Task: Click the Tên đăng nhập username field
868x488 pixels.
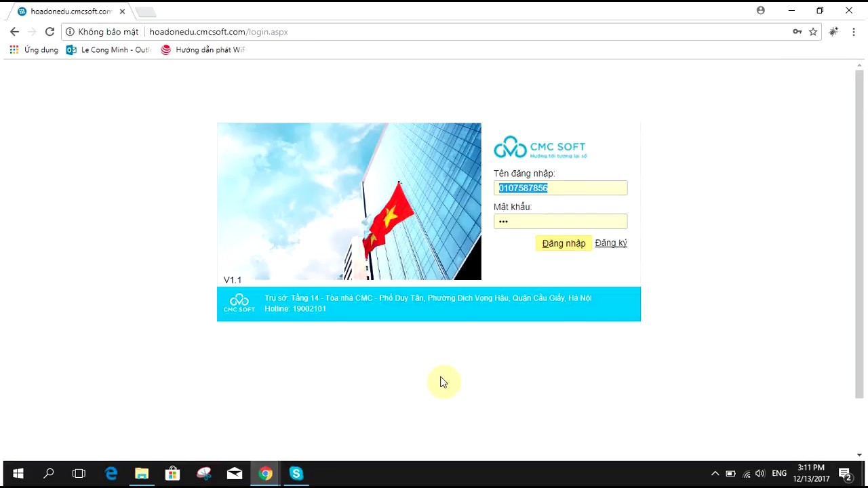Action: click(560, 188)
